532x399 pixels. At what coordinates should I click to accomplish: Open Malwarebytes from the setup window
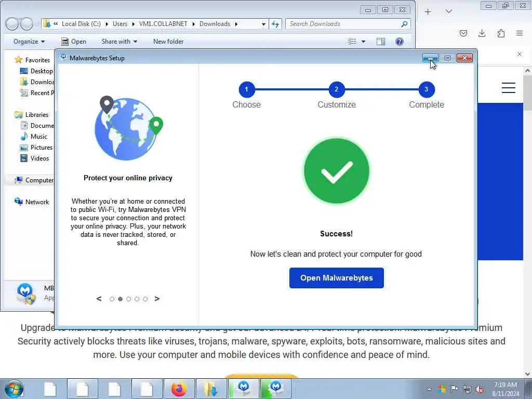336,278
